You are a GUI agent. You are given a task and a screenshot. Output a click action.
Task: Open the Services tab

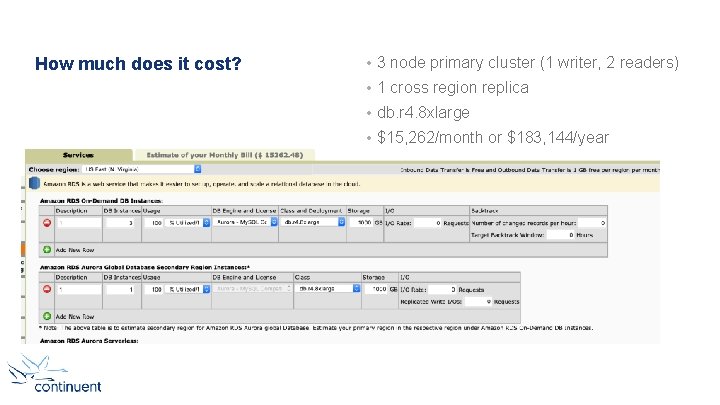79,155
